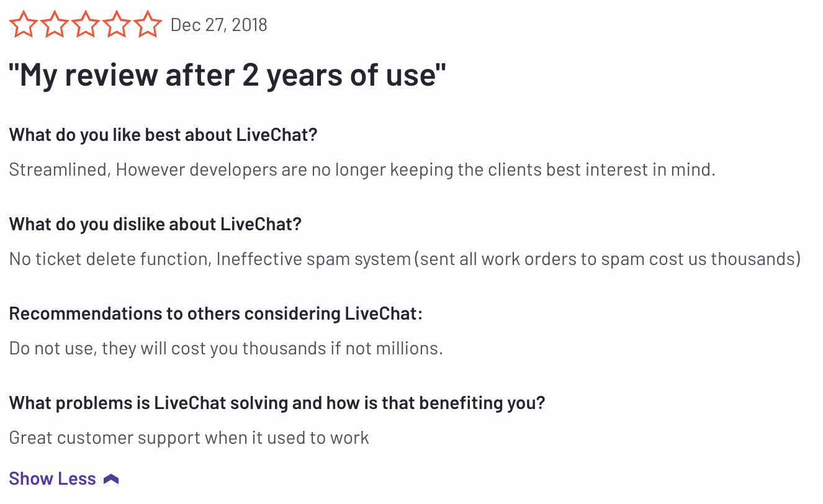Select "What do you dislike about LiveChat?" heading

point(155,224)
